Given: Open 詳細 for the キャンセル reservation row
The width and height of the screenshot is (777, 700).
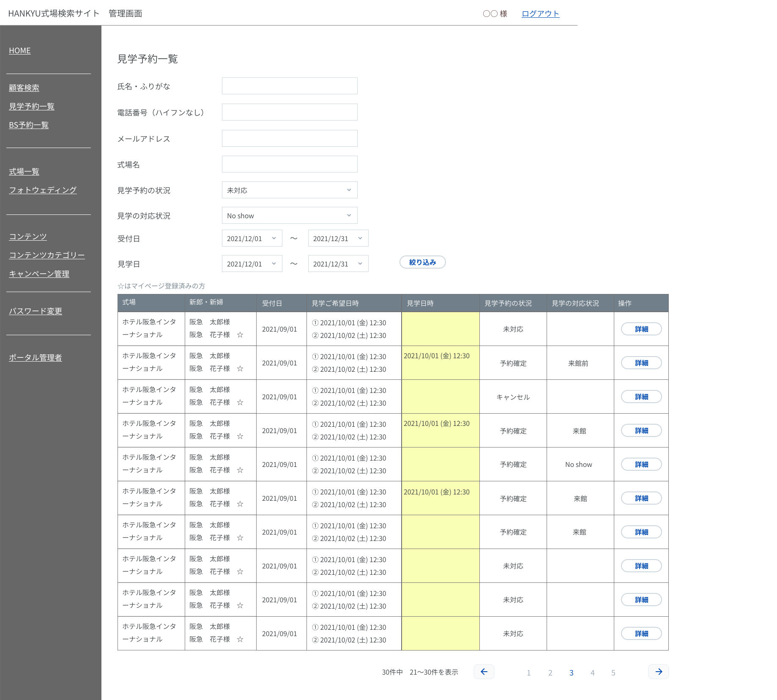Looking at the screenshot, I should coord(641,397).
